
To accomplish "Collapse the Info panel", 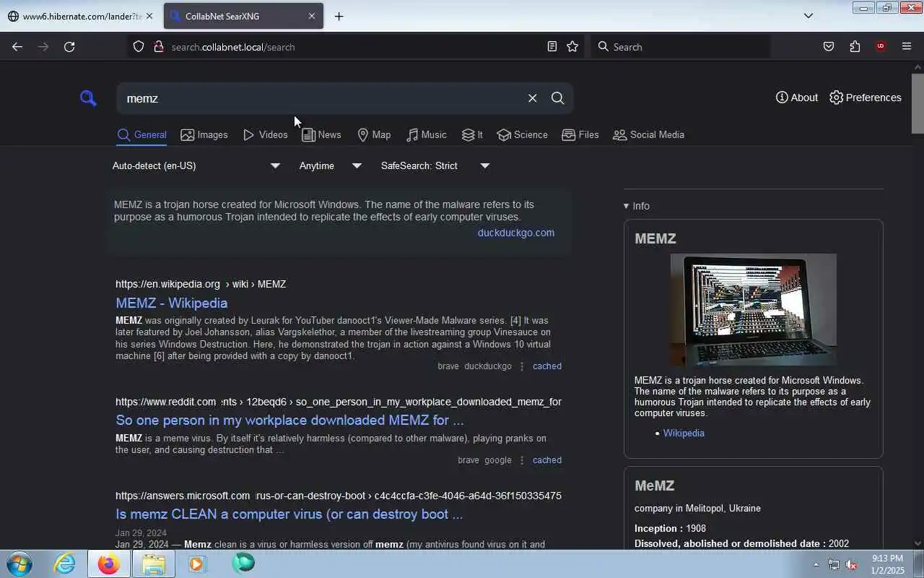I will click(637, 206).
